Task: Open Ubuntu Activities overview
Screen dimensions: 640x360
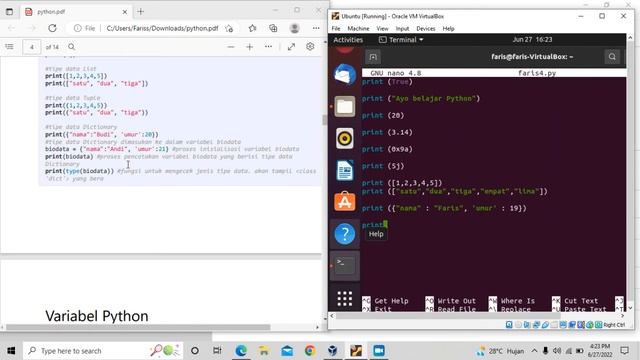Action: pos(348,40)
